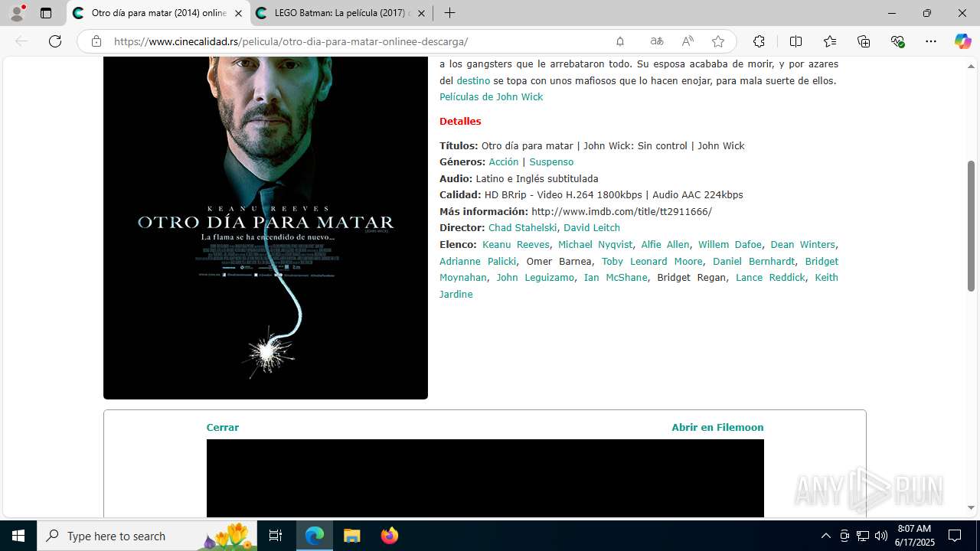
Task: Click the scrollbar up arrow
Action: (971, 67)
